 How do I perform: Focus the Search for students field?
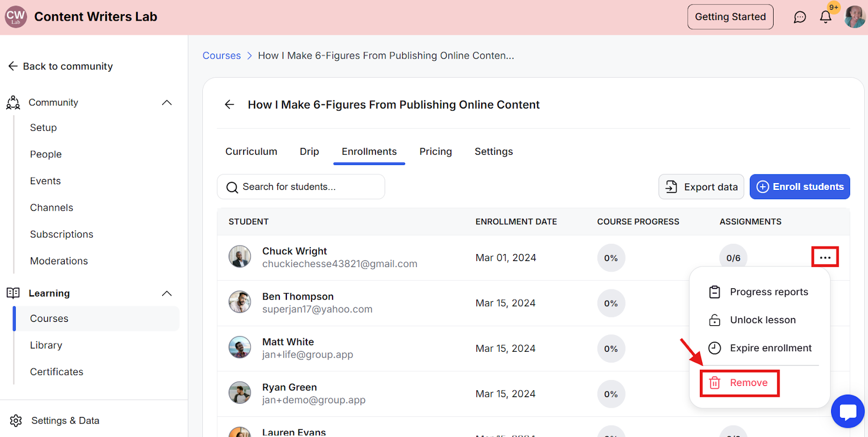point(301,187)
